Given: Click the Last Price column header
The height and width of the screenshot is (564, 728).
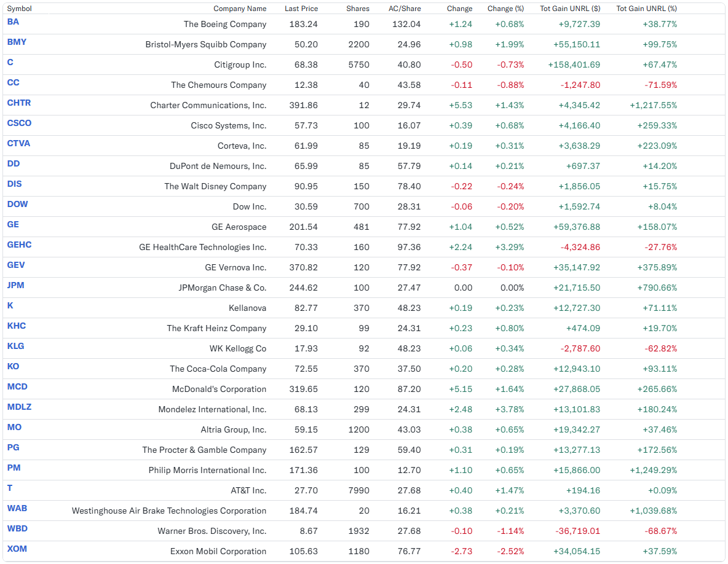Looking at the screenshot, I should [x=301, y=9].
